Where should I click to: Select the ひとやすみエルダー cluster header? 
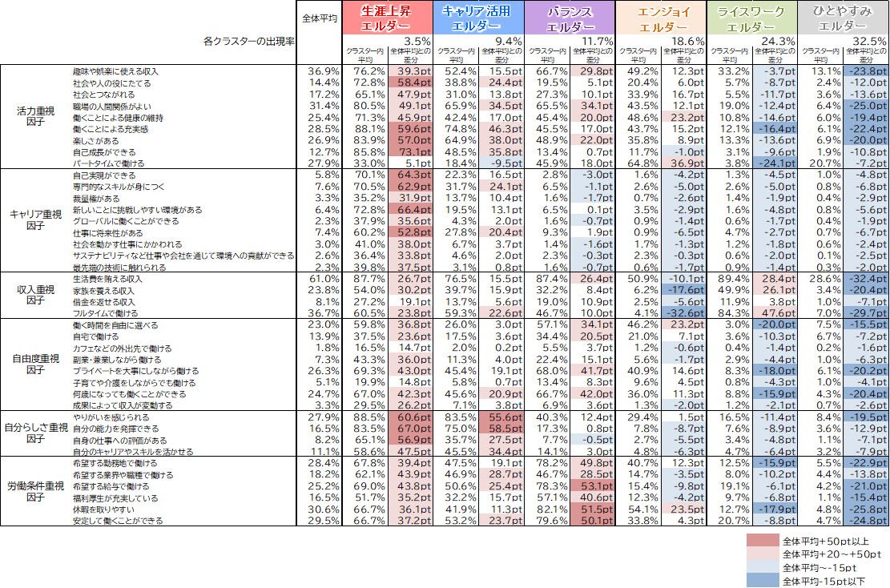[x=843, y=18]
